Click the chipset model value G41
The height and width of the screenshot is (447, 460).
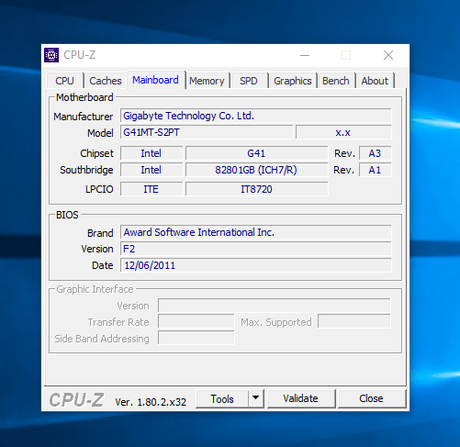(256, 153)
